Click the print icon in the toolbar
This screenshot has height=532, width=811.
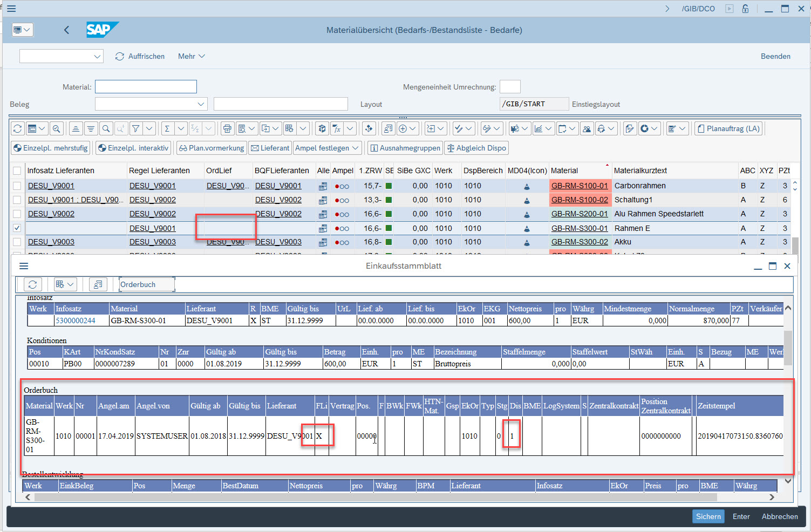(227, 128)
